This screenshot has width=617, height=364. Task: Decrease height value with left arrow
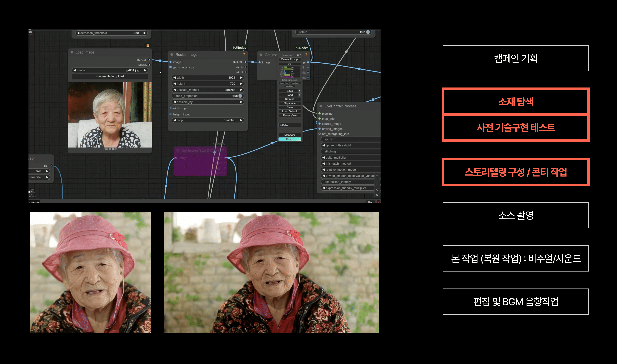[174, 84]
